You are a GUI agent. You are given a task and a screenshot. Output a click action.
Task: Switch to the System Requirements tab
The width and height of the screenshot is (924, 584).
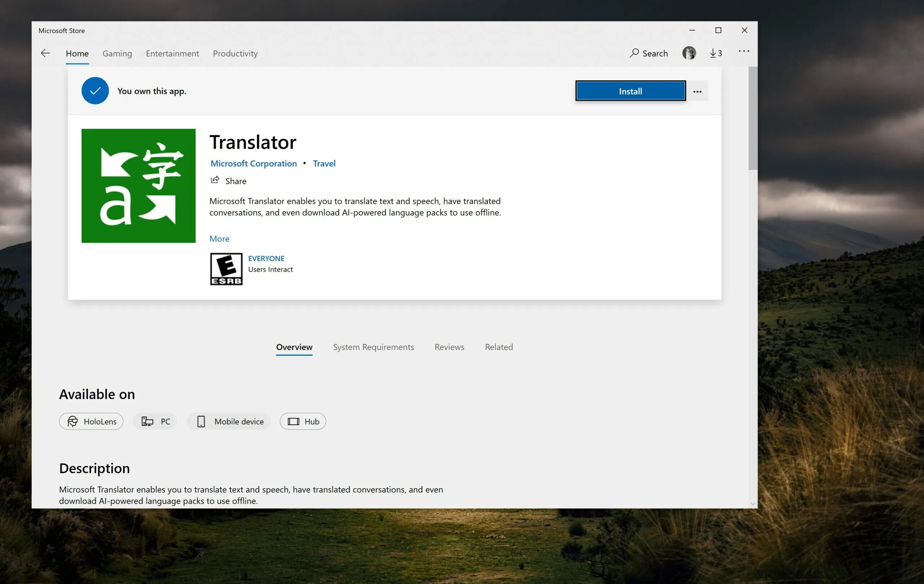(373, 347)
